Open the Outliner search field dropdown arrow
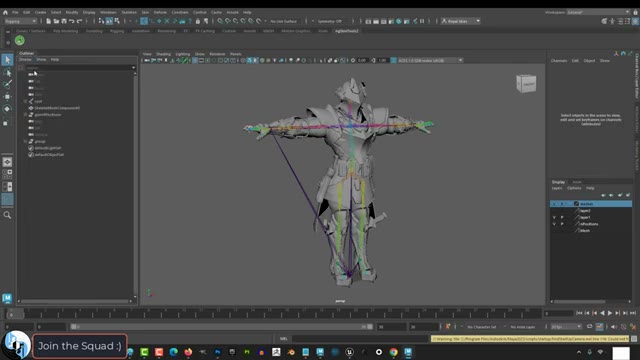Viewport: 640px width, 360px height. 133,67
